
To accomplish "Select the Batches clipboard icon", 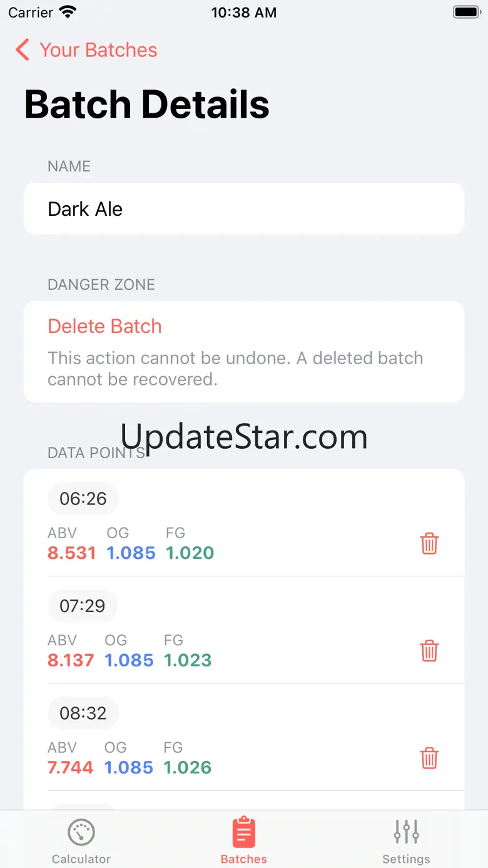I will coord(244,832).
